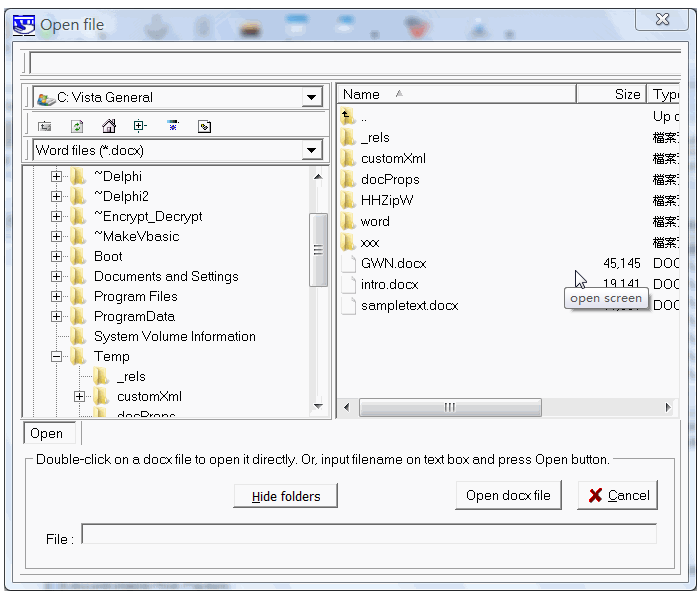Click the folder tree scroll up arrow
Image resolution: width=699 pixels, height=591 pixels.
[x=318, y=177]
